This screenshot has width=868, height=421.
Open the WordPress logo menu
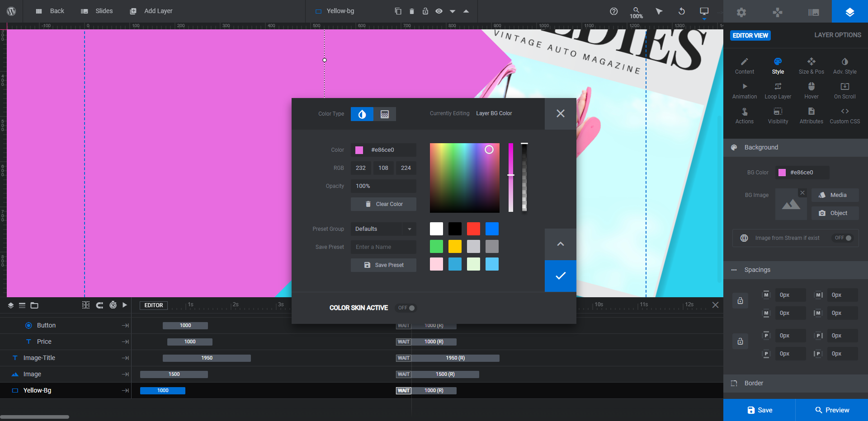pos(11,11)
